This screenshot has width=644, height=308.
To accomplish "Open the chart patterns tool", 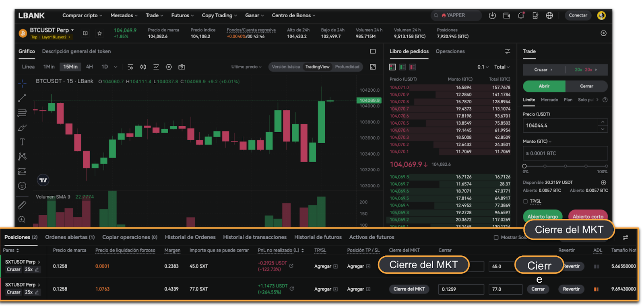I will point(22,156).
